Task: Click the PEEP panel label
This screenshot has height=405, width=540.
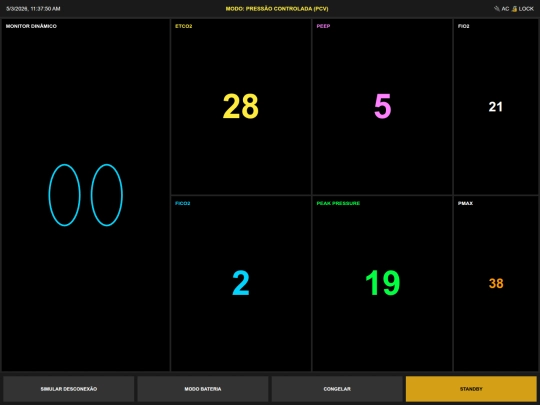Action: [323, 26]
